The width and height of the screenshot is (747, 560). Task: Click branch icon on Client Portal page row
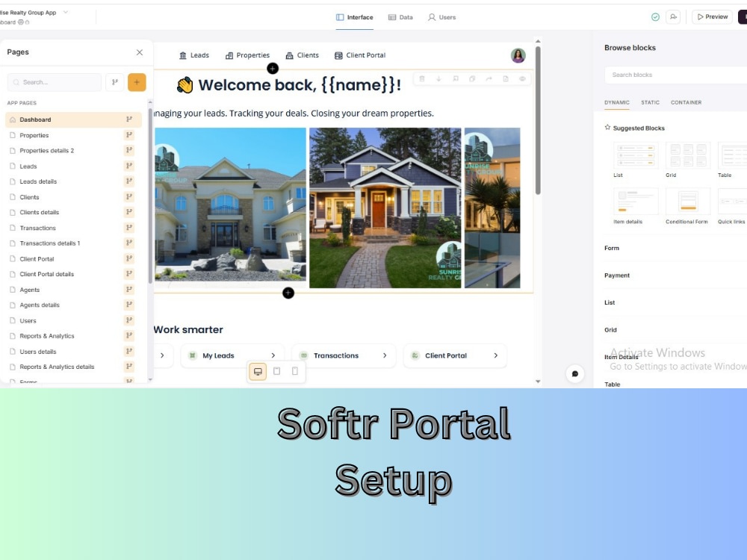point(129,258)
